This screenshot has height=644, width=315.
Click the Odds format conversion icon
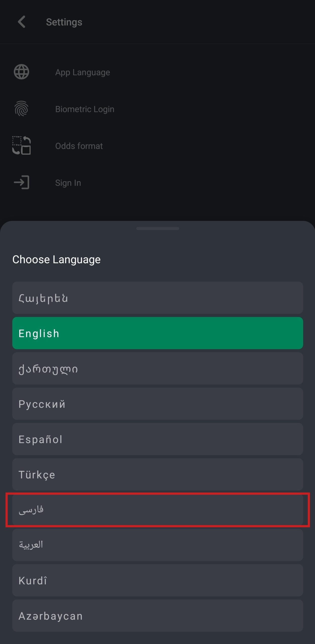[21, 145]
